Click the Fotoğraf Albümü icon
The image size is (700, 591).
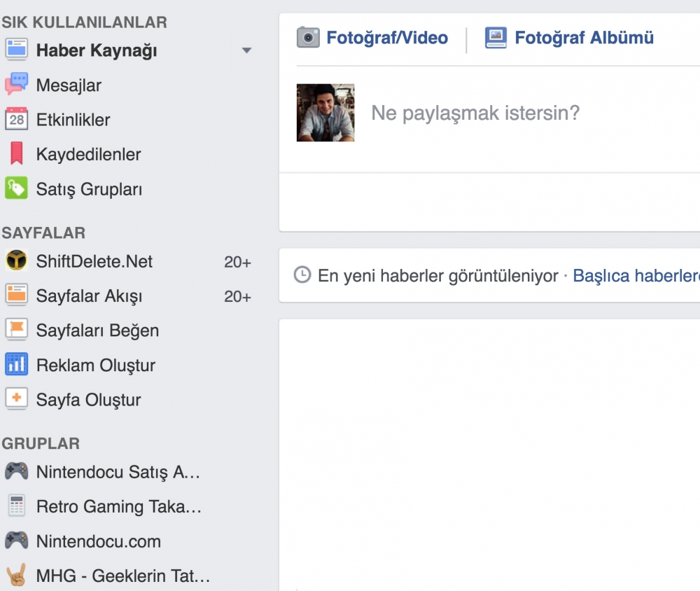[497, 37]
